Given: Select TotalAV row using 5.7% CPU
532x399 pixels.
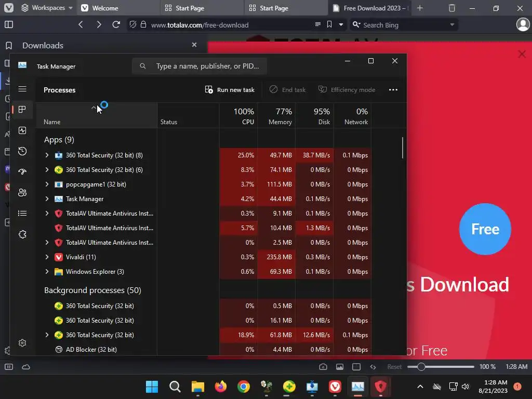Looking at the screenshot, I should pyautogui.click(x=204, y=228).
